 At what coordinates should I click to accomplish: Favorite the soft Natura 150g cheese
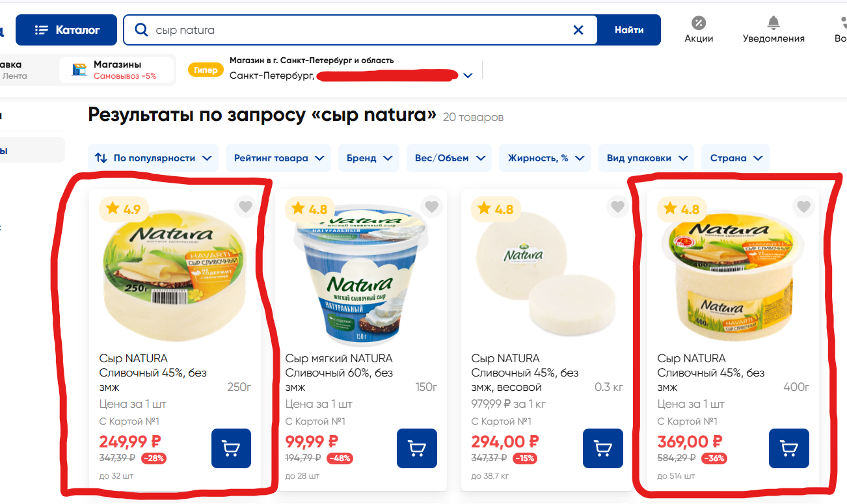[x=431, y=207]
